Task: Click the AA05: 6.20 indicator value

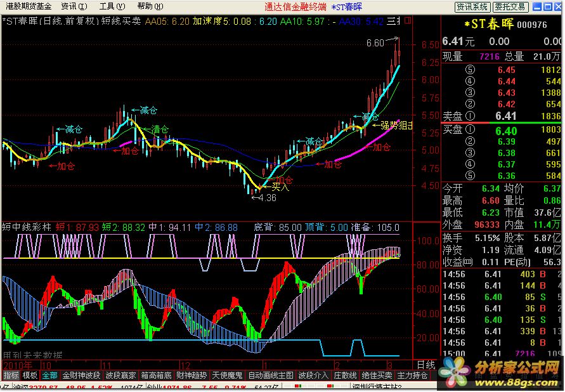Action: click(167, 22)
